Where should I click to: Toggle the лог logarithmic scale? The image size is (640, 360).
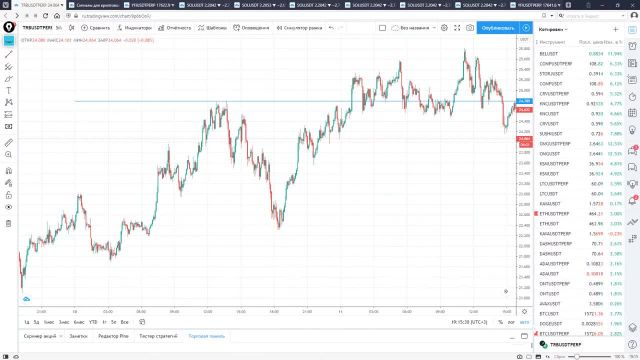511,322
